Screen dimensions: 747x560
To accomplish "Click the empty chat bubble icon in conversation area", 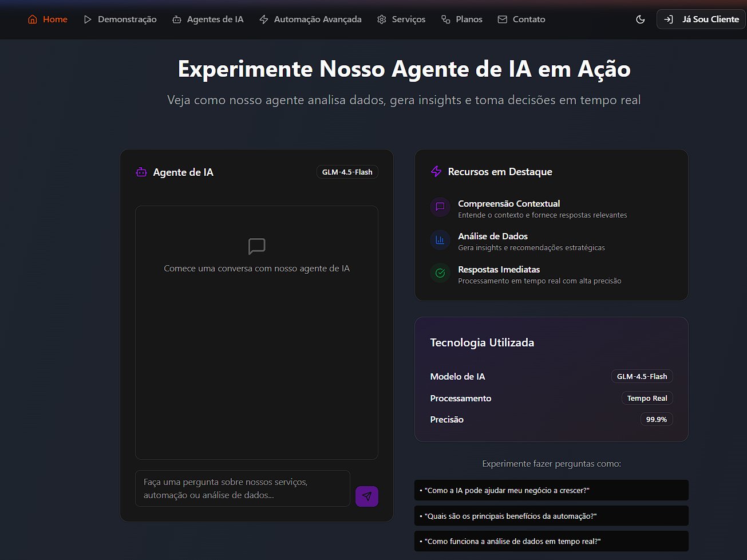I will point(256,246).
